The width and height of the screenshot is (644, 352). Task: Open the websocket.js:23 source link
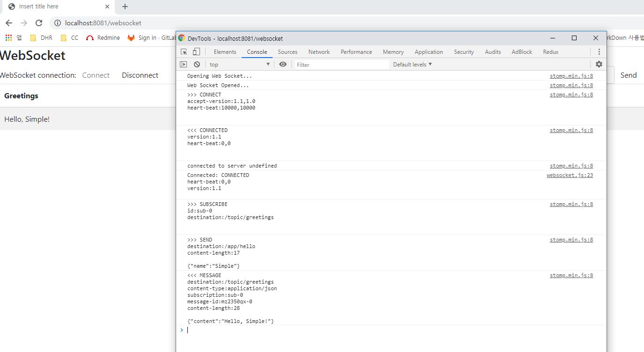[570, 175]
